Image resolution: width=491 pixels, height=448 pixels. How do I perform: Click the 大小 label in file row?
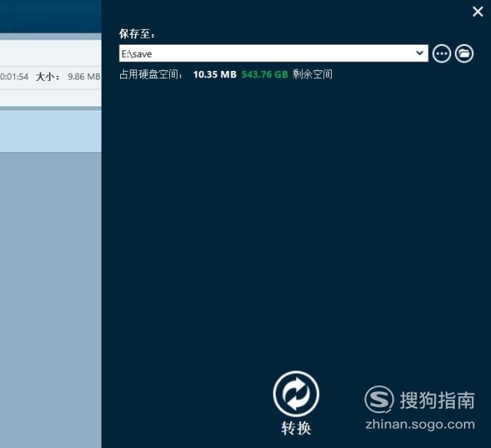tap(47, 77)
